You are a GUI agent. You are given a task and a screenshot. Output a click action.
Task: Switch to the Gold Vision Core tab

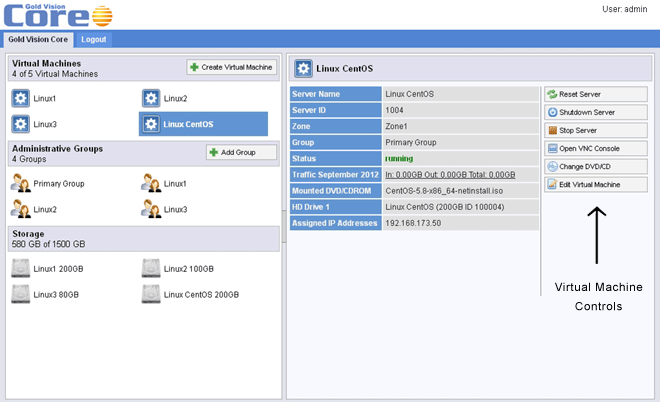pyautogui.click(x=37, y=39)
